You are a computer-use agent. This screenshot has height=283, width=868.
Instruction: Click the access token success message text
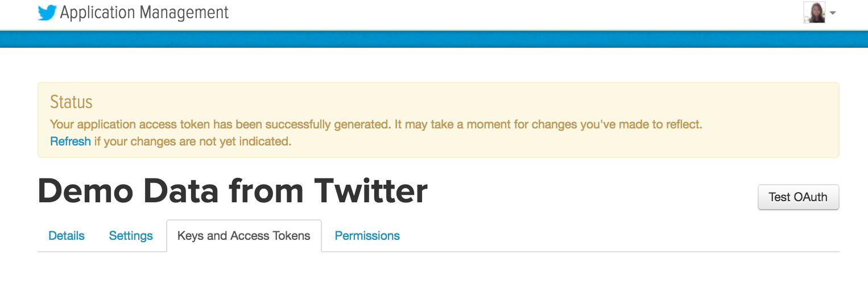(376, 124)
